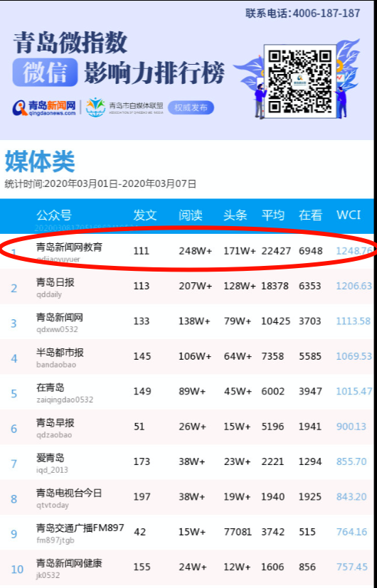Click the 媒体类 heading
Screen dimensions: 377x588
point(40,161)
